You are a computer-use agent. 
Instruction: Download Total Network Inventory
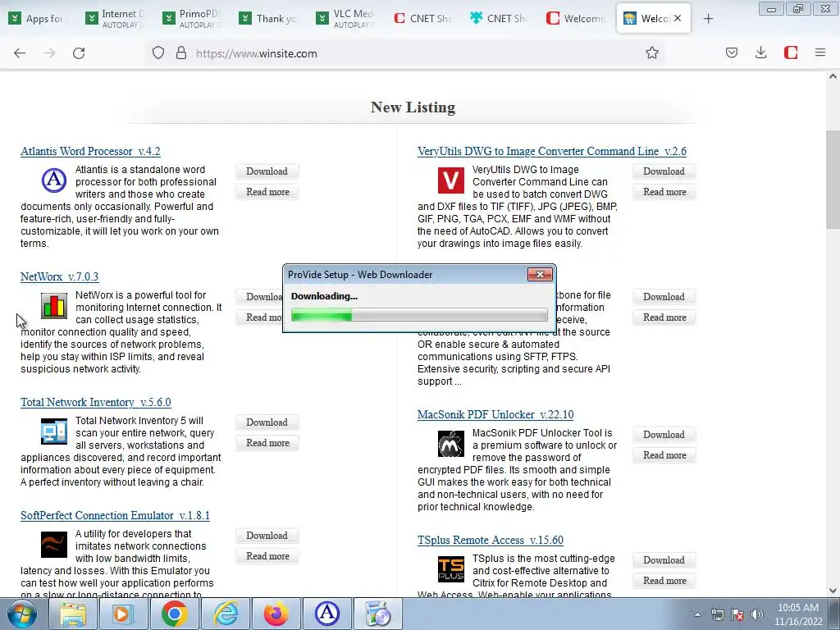coord(267,422)
